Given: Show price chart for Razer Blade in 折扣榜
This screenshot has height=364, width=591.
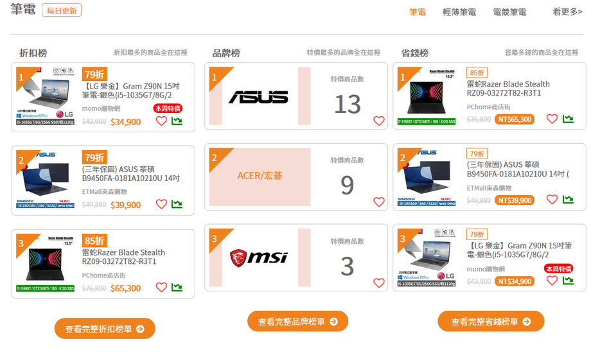Looking at the screenshot, I should (x=177, y=288).
